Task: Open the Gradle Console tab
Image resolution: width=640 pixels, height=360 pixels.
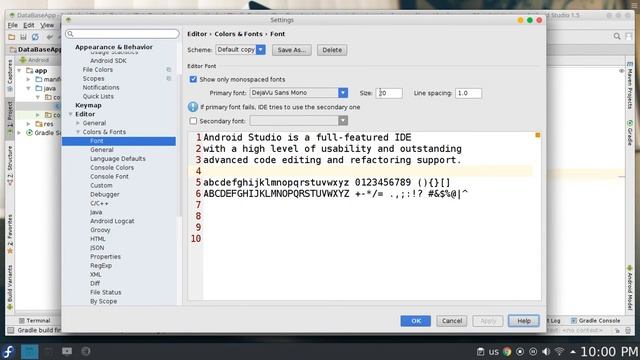Action: click(595, 320)
